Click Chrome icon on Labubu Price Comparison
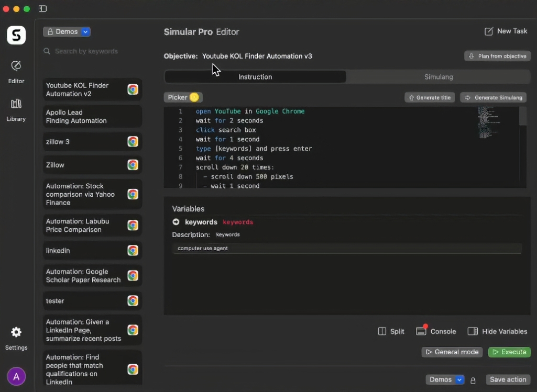Screen dimensions: 537x392 point(133,226)
